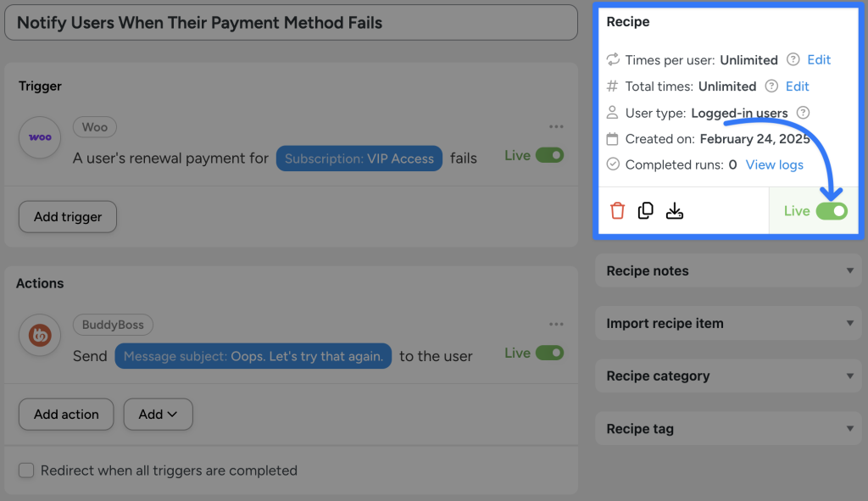Open the Add dropdown under Actions
This screenshot has height=501, width=868.
(x=158, y=415)
